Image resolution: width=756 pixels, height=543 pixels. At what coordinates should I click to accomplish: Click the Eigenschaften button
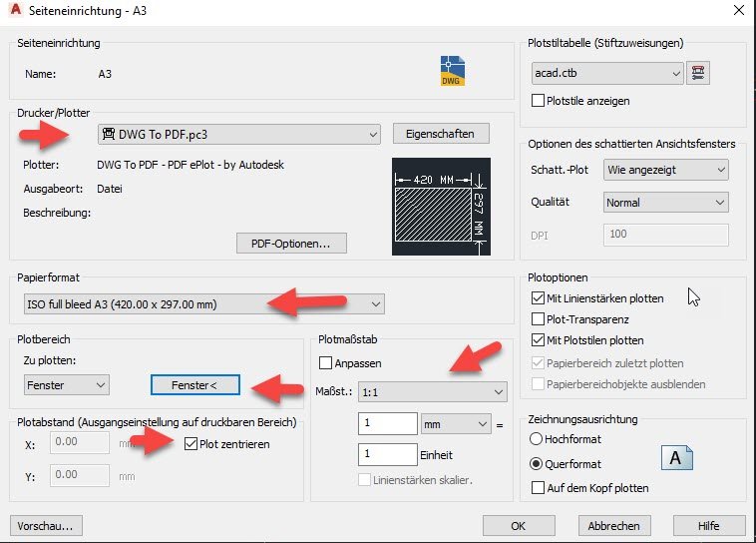(441, 134)
